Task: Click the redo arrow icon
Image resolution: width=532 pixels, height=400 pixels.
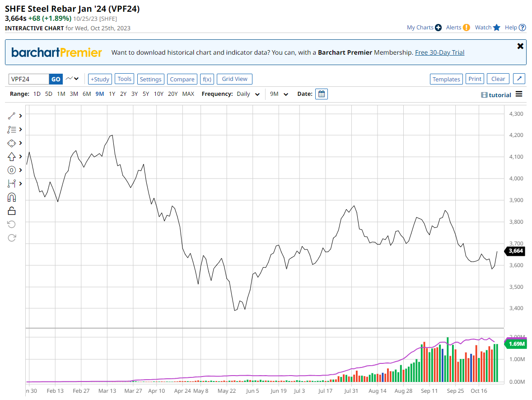Action: click(x=12, y=238)
